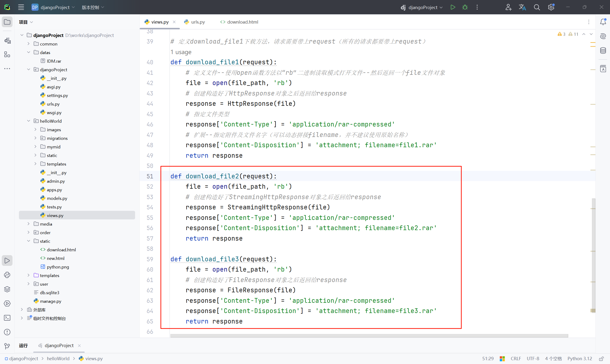This screenshot has width=610, height=364.
Task: Select the 运行 tool window label
Action: point(23,345)
